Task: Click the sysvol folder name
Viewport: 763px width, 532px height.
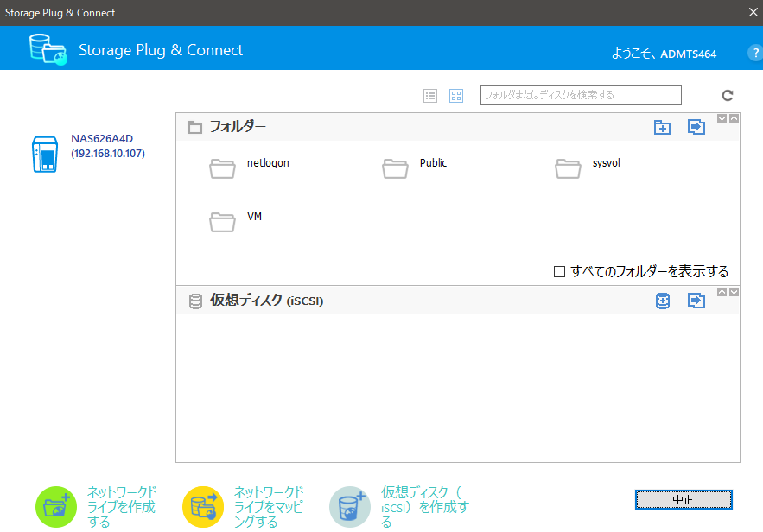Action: 607,163
